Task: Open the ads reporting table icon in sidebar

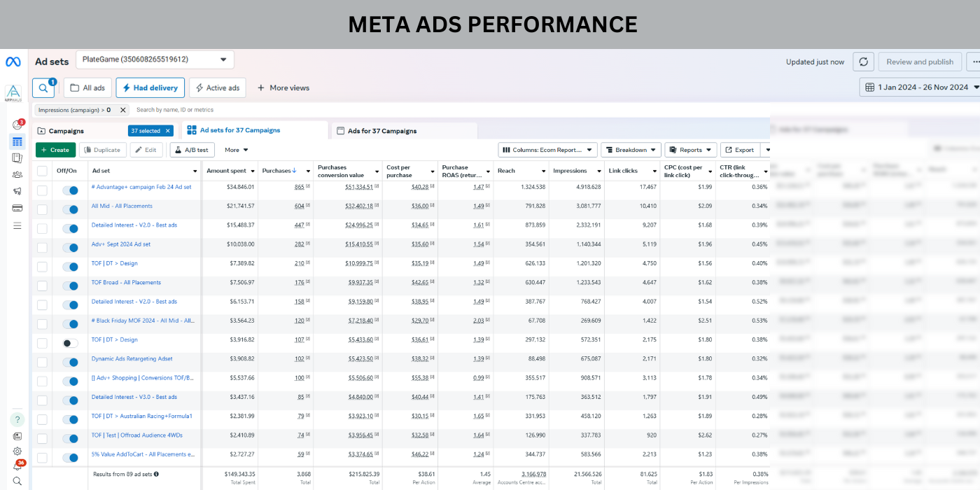Action: [x=17, y=141]
